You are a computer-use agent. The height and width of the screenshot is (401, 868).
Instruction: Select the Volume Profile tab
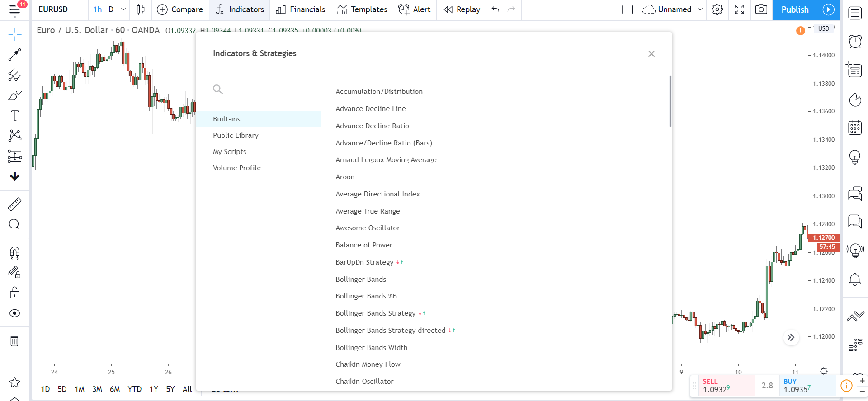259,168
